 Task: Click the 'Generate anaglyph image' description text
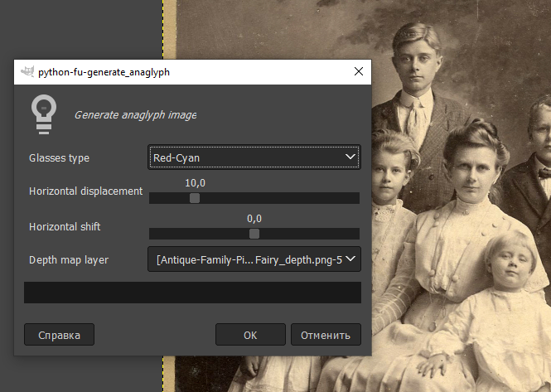[135, 115]
